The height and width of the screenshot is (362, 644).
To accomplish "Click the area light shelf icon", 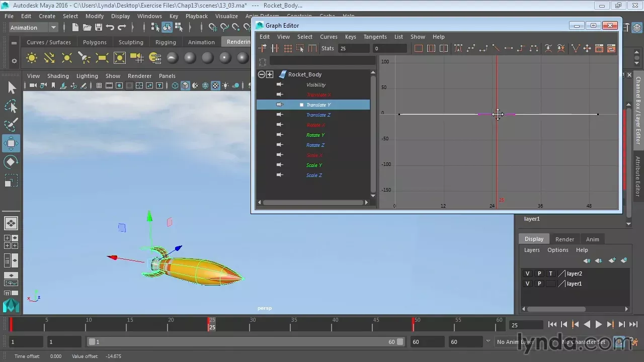I will 102,58.
